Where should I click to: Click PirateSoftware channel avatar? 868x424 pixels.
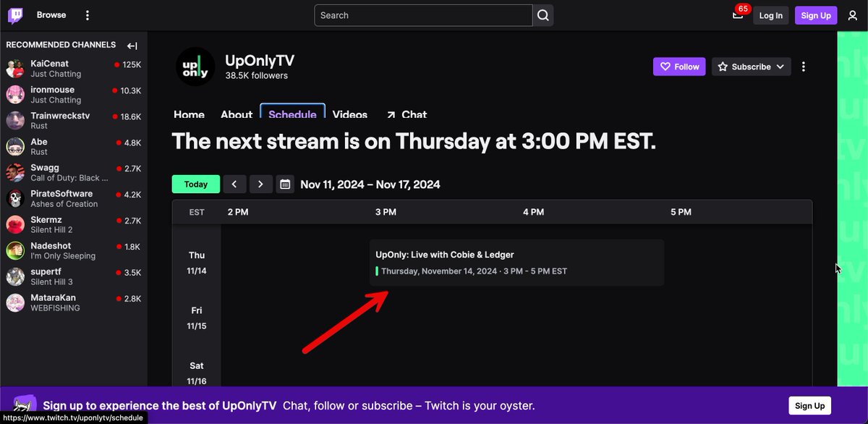(x=15, y=199)
